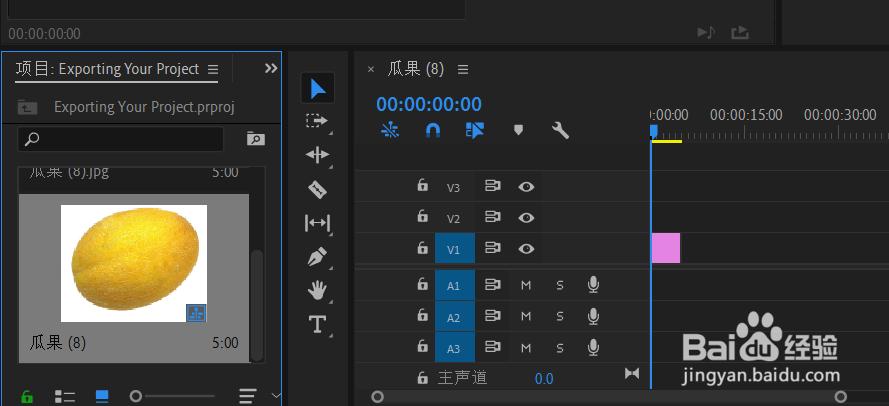The height and width of the screenshot is (406, 889).
Task: Switch to the 瓜果 (8) sequence tab
Action: (x=415, y=69)
